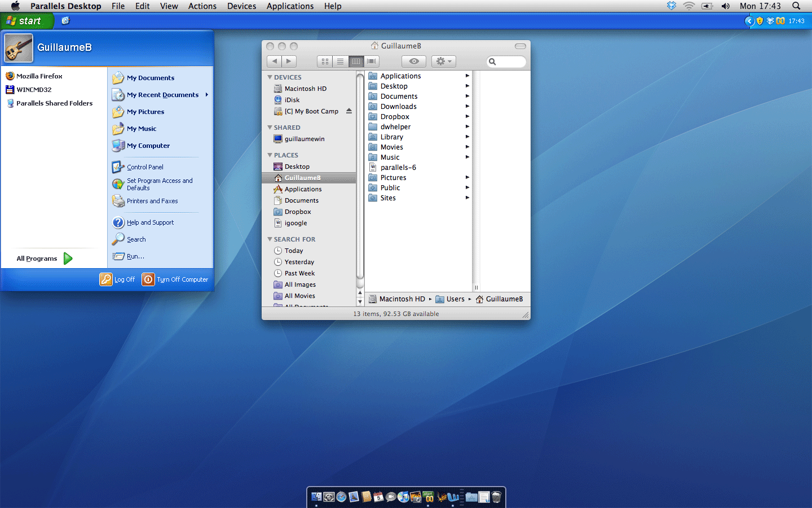The height and width of the screenshot is (508, 812).
Task: Open Parallels Shared Folders
Action: pyautogui.click(x=49, y=103)
